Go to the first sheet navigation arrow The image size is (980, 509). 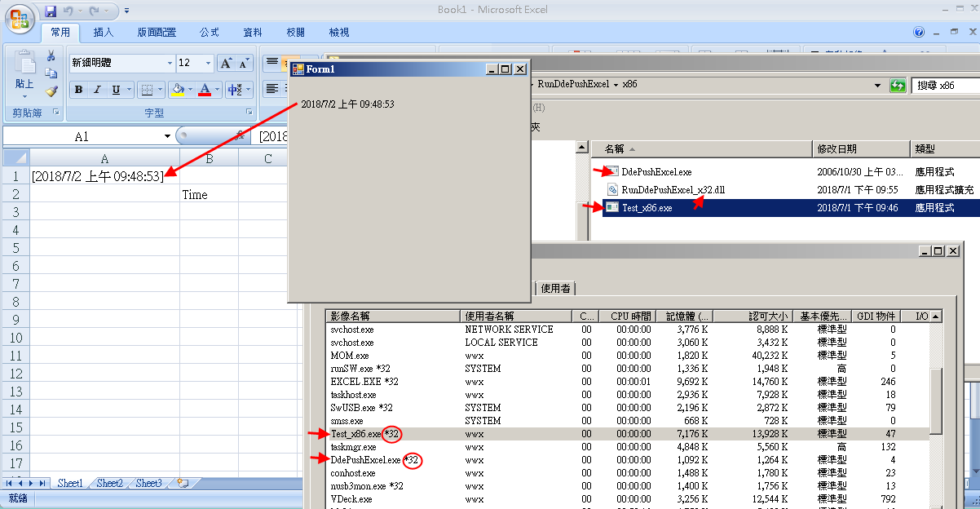(10, 484)
